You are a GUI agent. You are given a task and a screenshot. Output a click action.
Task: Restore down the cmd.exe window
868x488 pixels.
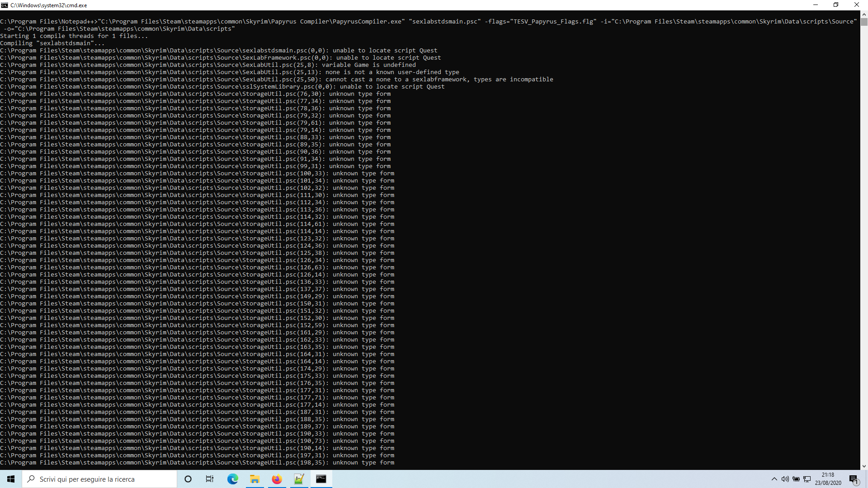[836, 5]
